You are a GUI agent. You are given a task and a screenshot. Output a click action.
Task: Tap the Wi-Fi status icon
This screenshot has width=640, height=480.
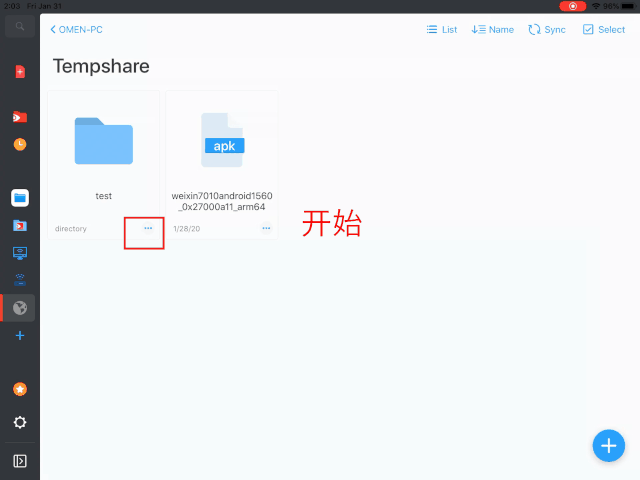[x=596, y=6]
